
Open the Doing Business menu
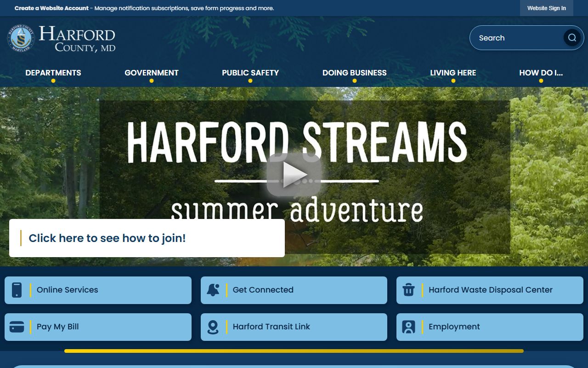(355, 73)
